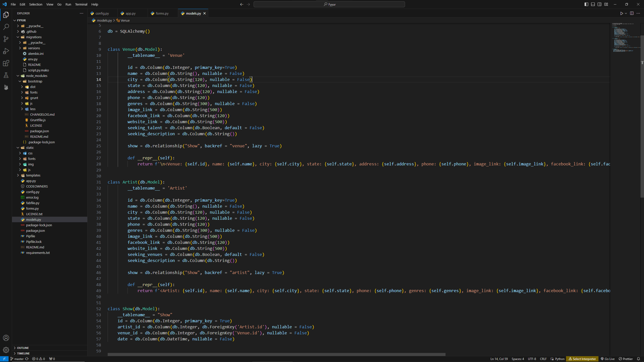Open the Search view in activity bar
This screenshot has height=362, width=644.
[6, 27]
